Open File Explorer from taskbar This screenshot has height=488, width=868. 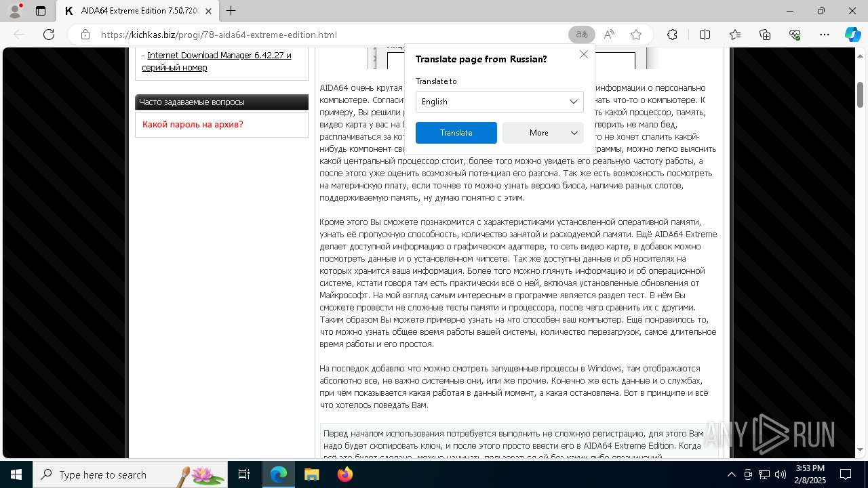(x=311, y=474)
